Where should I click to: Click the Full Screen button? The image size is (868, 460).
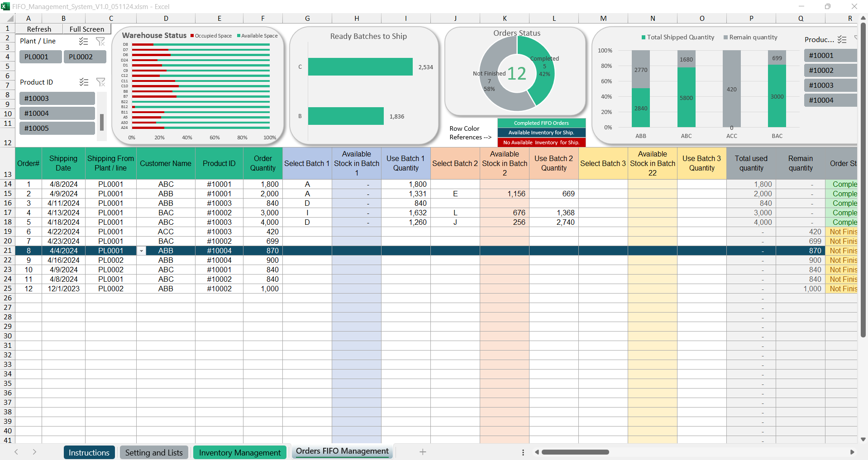(x=86, y=29)
